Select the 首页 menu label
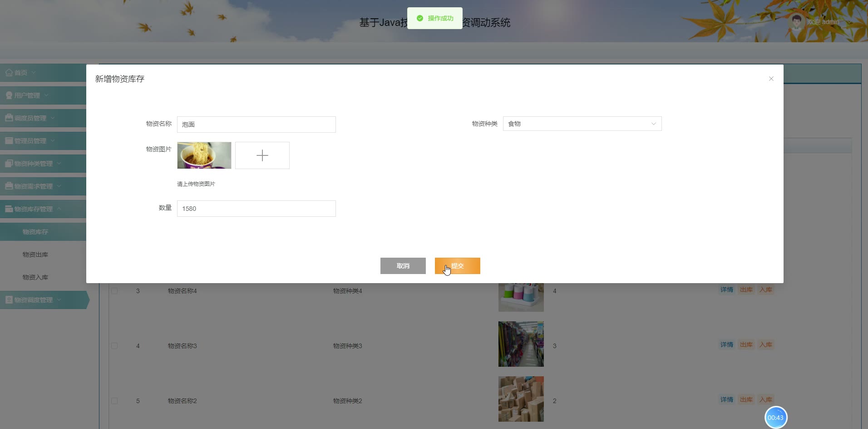This screenshot has height=429, width=868. click(21, 73)
